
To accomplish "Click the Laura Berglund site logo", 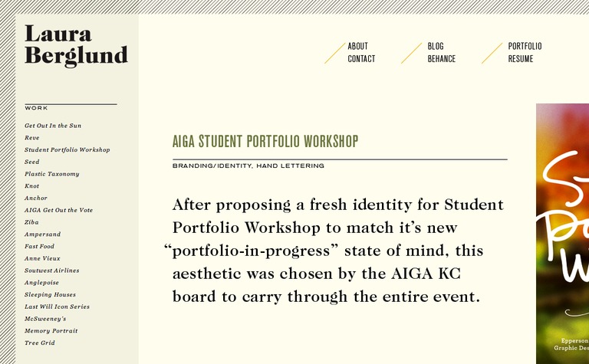I will pos(76,45).
